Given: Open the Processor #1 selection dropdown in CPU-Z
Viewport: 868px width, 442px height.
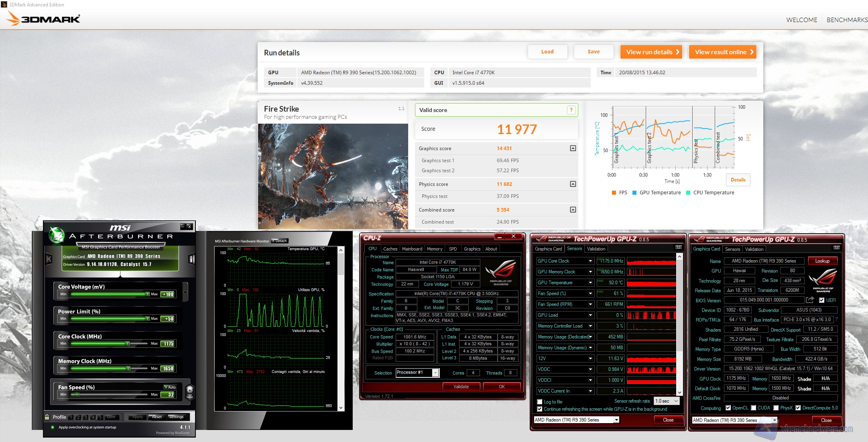Looking at the screenshot, I should [435, 373].
